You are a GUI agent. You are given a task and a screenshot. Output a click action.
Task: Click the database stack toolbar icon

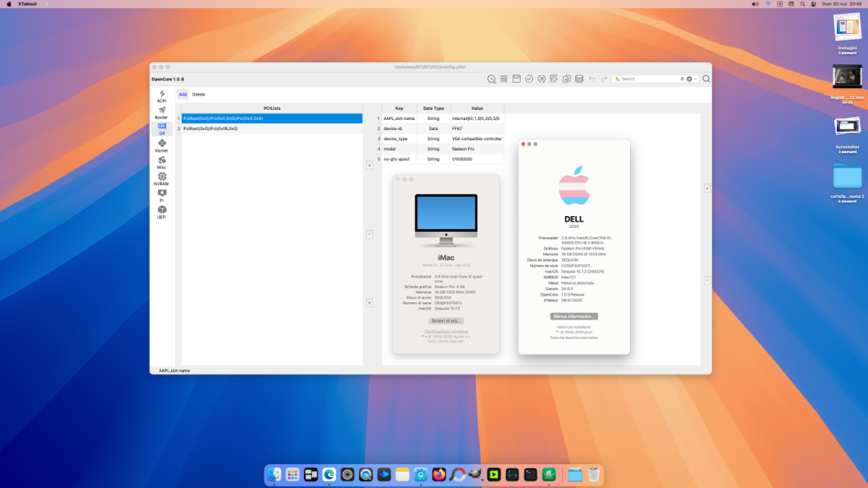579,79
